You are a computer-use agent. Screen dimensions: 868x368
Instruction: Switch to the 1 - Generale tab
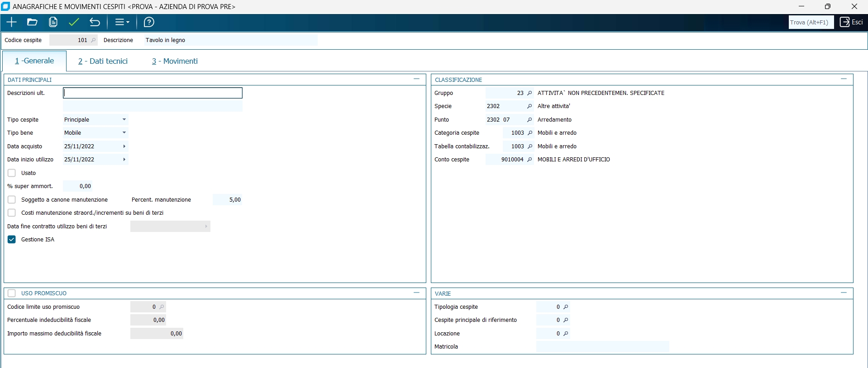[34, 61]
